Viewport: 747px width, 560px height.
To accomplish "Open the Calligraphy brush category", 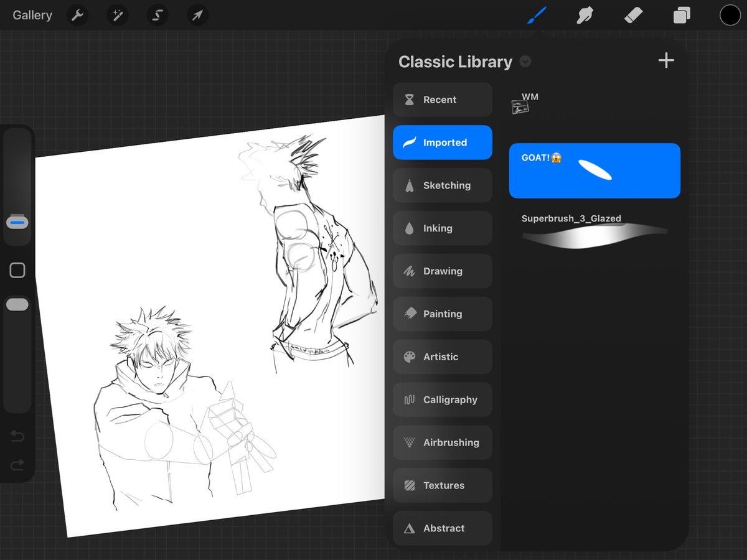I will pos(443,400).
